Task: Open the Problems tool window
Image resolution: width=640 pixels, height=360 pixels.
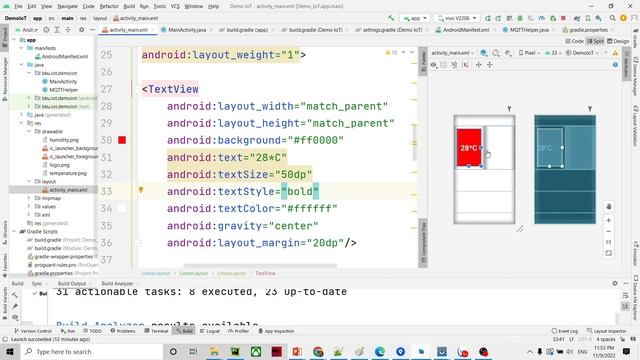Action: point(123,331)
